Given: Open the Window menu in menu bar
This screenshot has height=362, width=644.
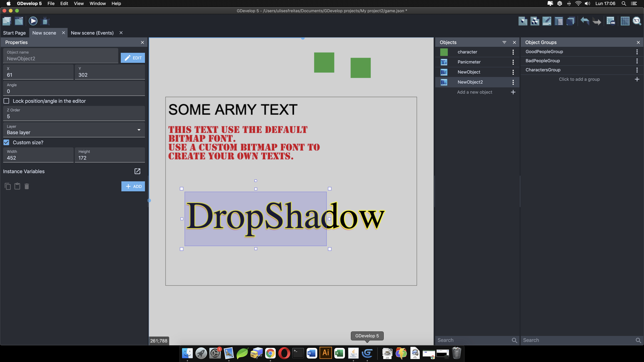Looking at the screenshot, I should 97,3.
